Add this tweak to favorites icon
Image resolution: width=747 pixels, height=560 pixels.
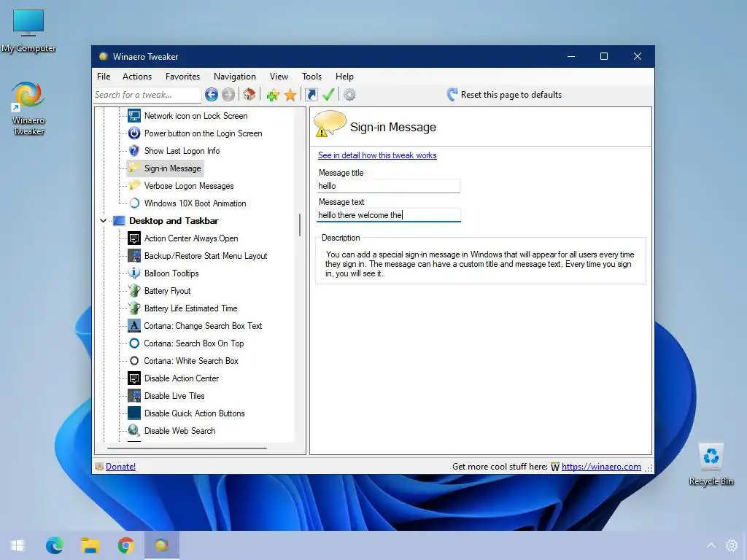[x=273, y=96]
